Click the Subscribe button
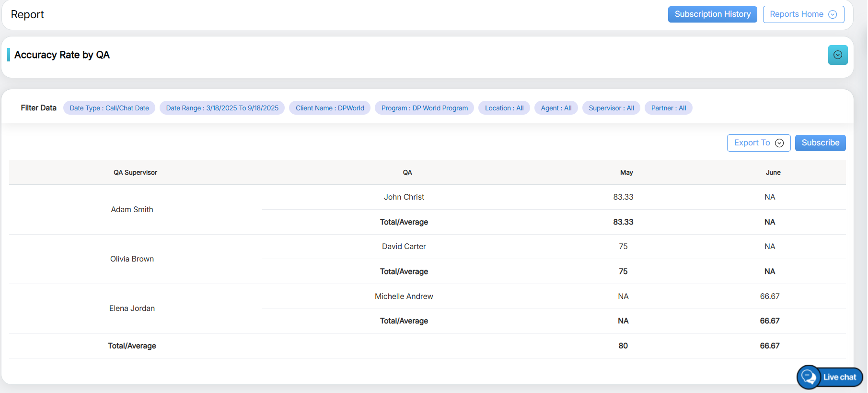This screenshot has width=868, height=393. click(820, 143)
